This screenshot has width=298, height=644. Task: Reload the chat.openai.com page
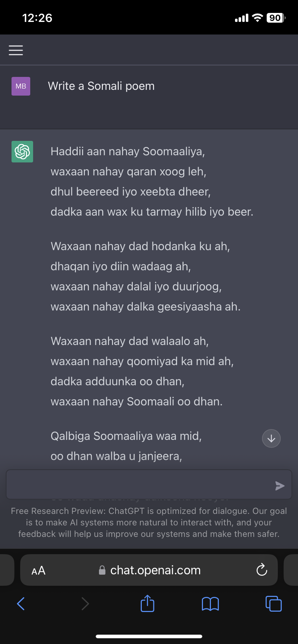pyautogui.click(x=262, y=570)
